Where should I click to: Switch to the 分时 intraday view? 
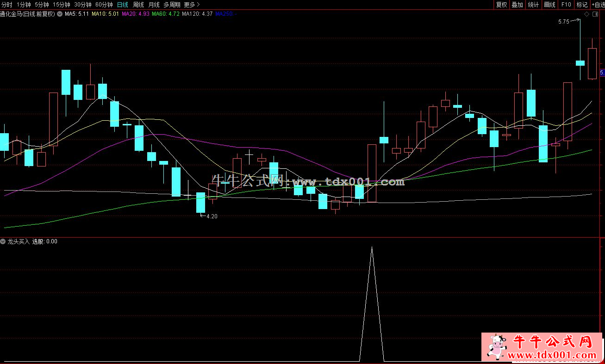(x=6, y=5)
